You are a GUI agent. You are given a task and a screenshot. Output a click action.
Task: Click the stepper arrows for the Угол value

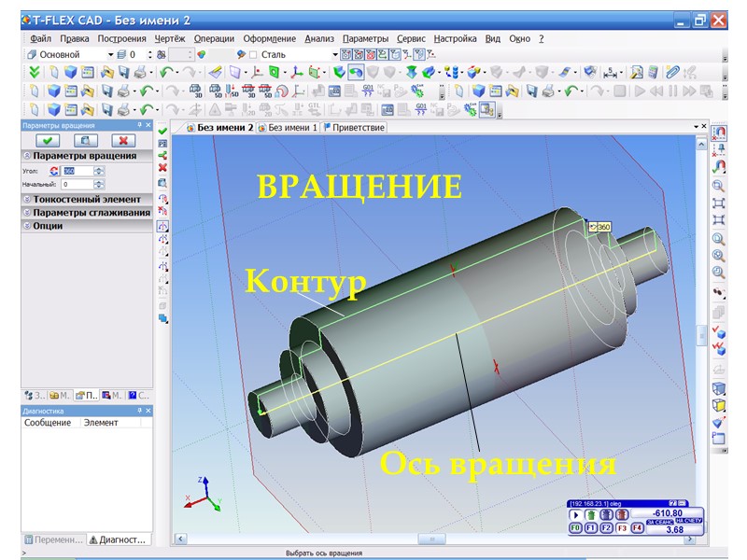pyautogui.click(x=99, y=171)
